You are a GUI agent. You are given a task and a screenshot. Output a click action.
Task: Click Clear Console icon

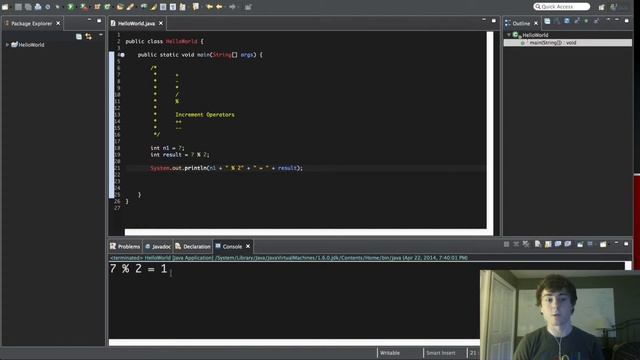[538, 244]
